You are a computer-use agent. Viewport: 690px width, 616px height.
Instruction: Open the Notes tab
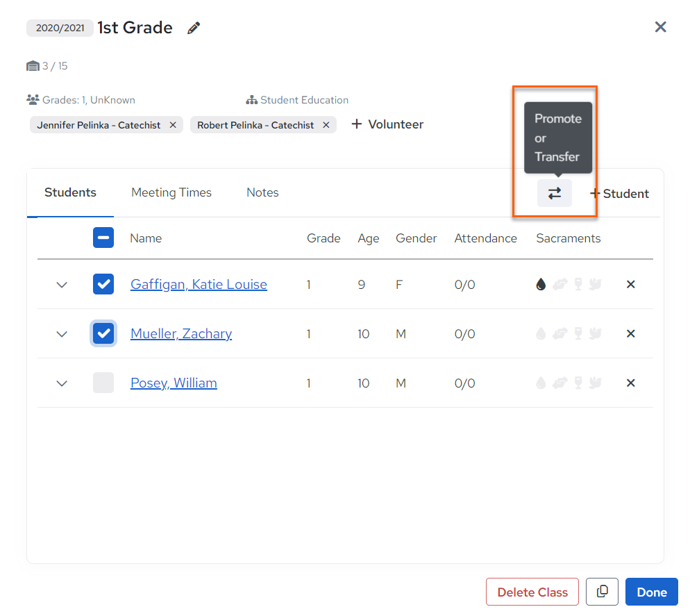[x=262, y=192]
